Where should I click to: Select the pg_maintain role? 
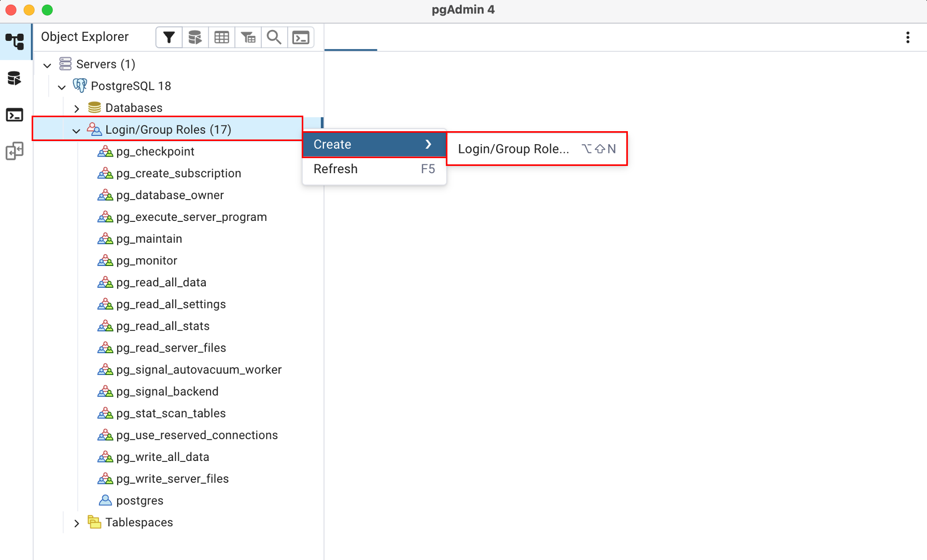click(149, 239)
